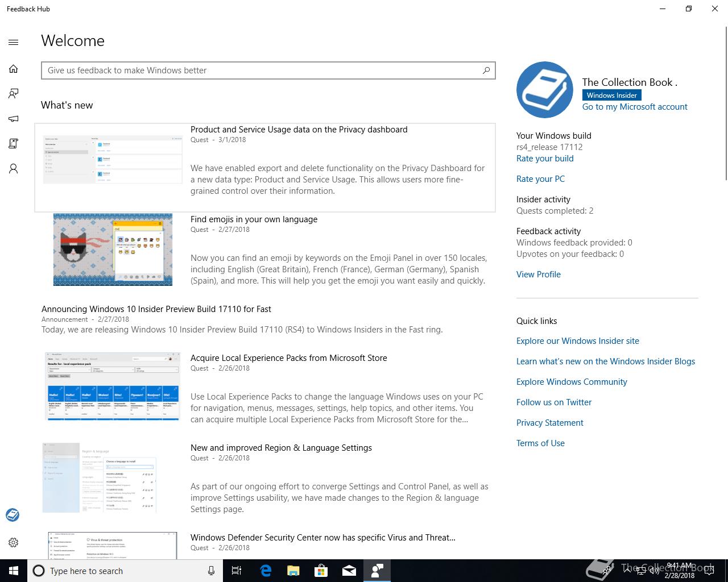Open Explore our Windows Insider site
This screenshot has width=728, height=582.
[x=578, y=341]
